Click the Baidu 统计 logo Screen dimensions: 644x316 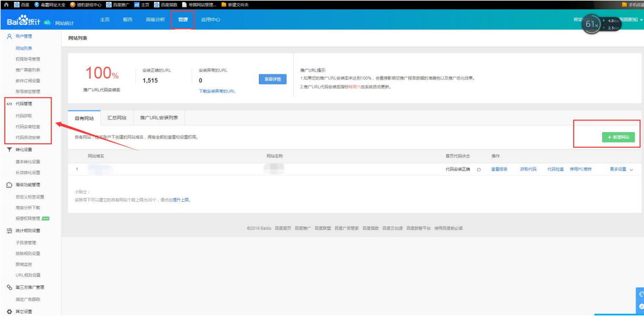pyautogui.click(x=23, y=22)
